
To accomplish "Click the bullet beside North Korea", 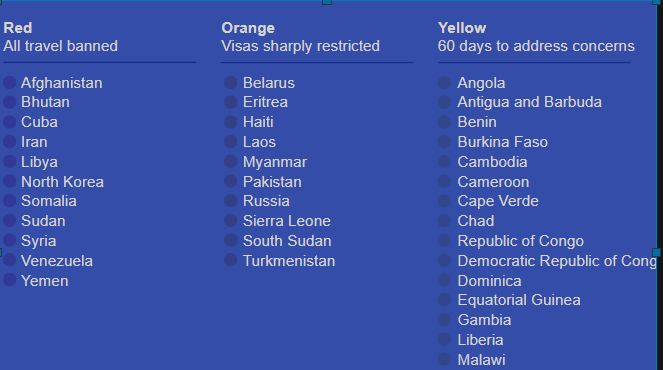I will coord(10,181).
